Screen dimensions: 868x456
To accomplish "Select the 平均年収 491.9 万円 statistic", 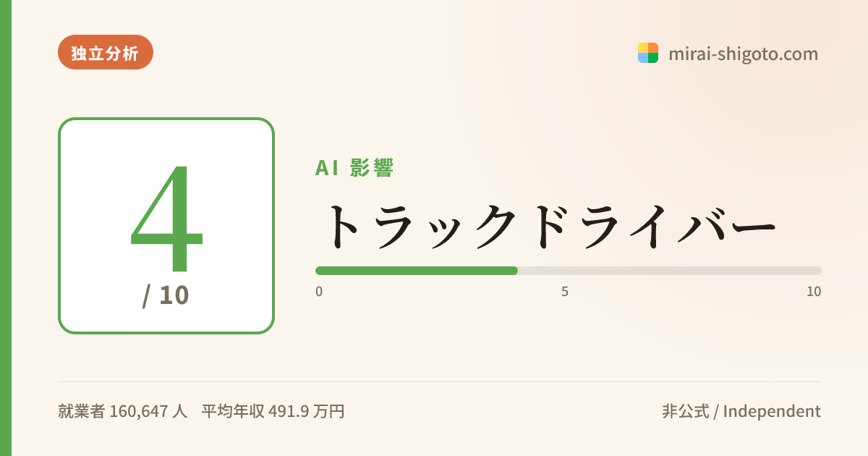I will (x=273, y=412).
